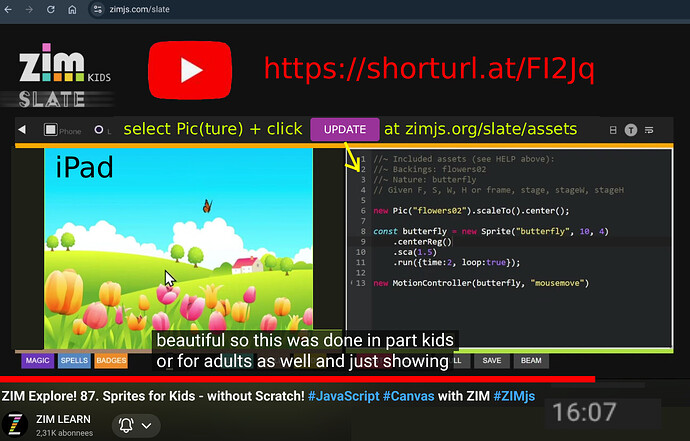This screenshot has height=441, width=690.
Task: Click the ZIM Kids Slate logo
Action: point(64,76)
